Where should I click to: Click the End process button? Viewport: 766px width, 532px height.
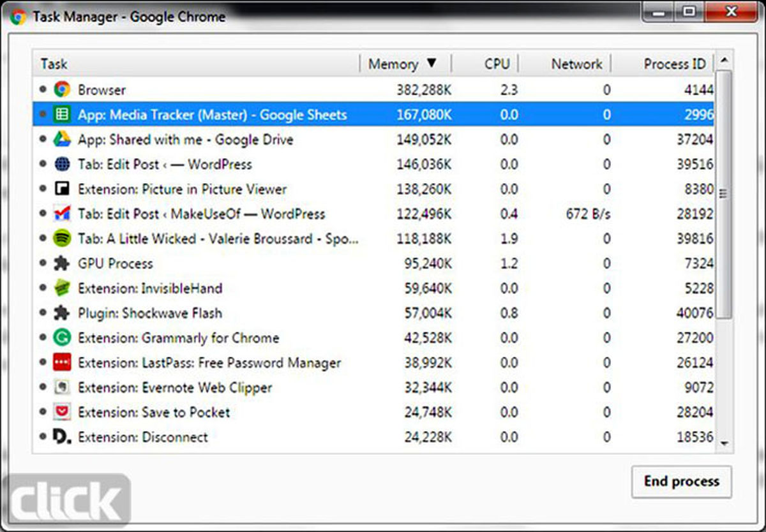pyautogui.click(x=681, y=482)
